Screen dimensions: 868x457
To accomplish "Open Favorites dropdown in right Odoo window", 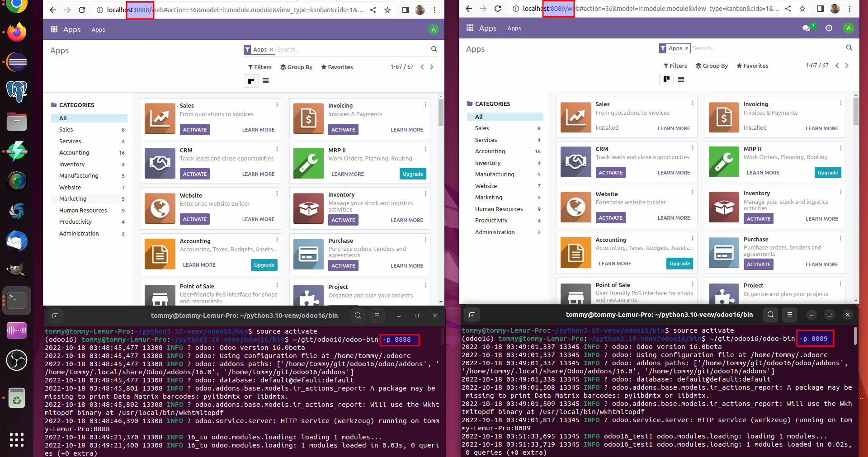I will coord(752,66).
